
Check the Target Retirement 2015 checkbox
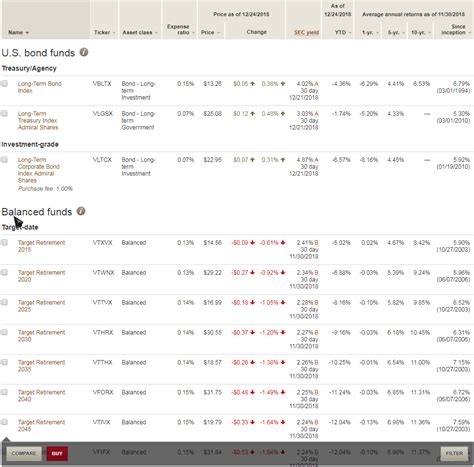click(4, 242)
